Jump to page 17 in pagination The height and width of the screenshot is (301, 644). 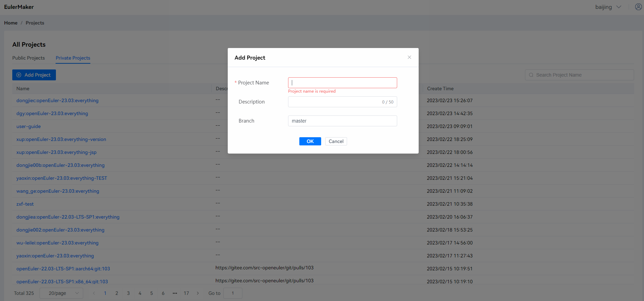coord(186,293)
